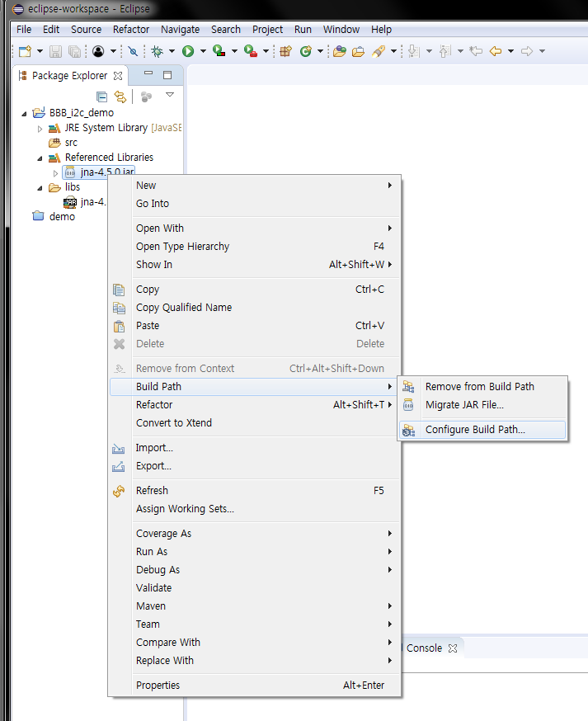Click the Search flashlight toolbar icon
Viewport: 588px width, 721px height.
point(379,51)
